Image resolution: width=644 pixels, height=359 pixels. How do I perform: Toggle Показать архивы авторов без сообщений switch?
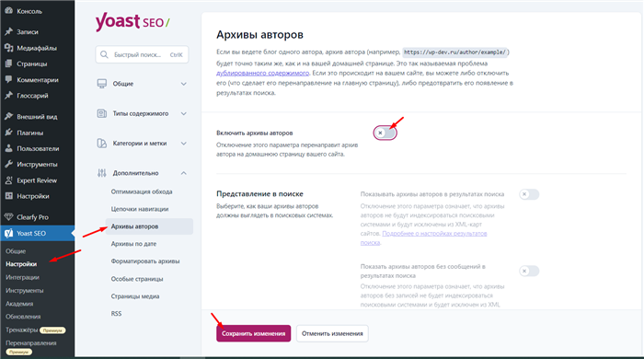529,272
